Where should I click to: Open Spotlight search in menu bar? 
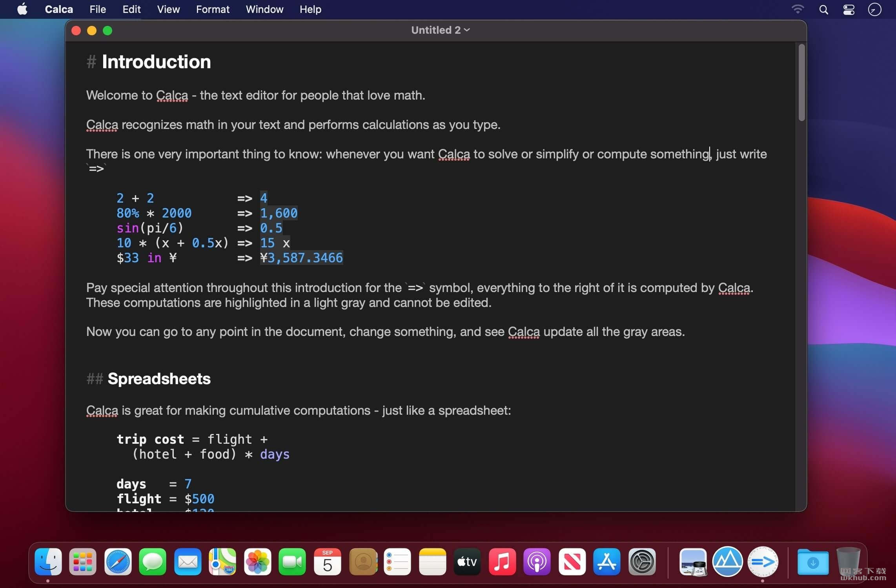point(823,9)
